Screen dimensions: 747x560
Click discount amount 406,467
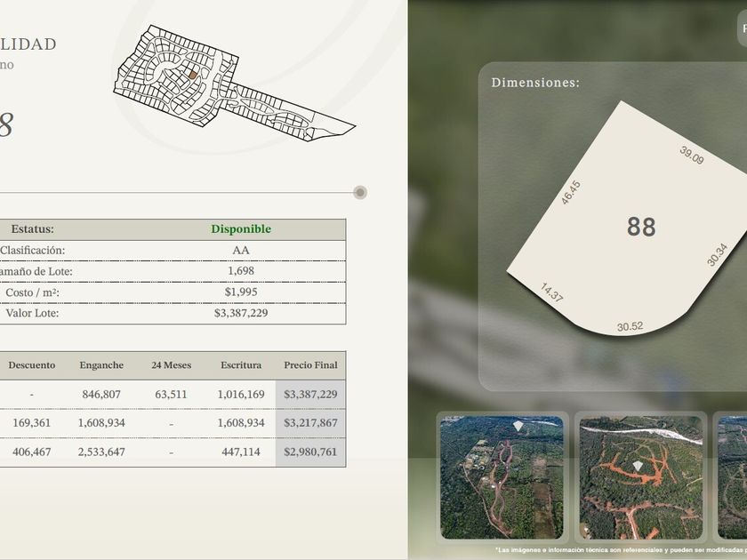tap(31, 452)
